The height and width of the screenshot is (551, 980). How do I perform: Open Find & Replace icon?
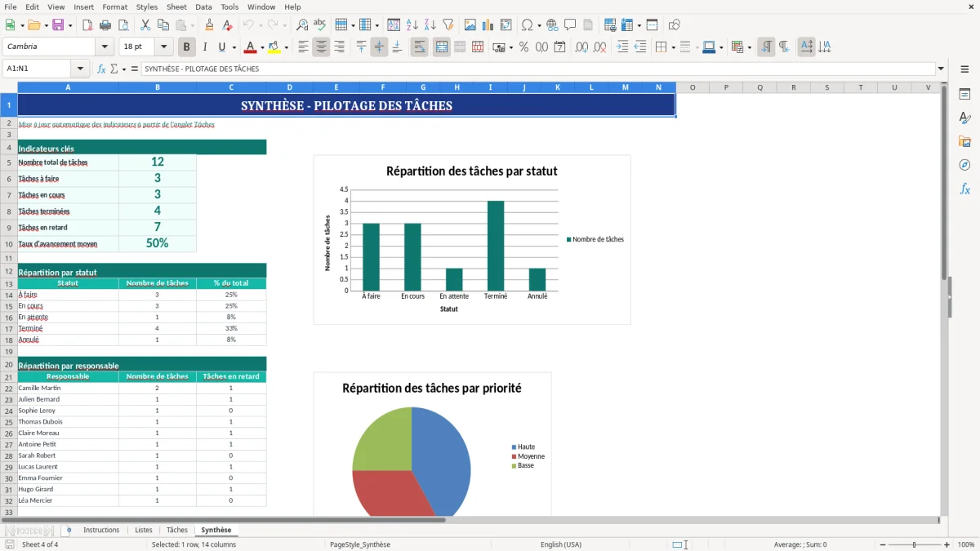tap(302, 25)
